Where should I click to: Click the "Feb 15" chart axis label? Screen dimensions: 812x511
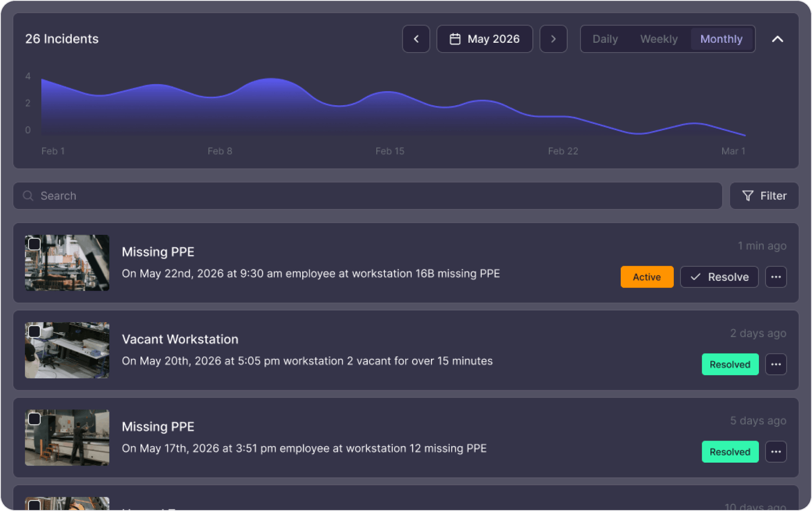[390, 151]
